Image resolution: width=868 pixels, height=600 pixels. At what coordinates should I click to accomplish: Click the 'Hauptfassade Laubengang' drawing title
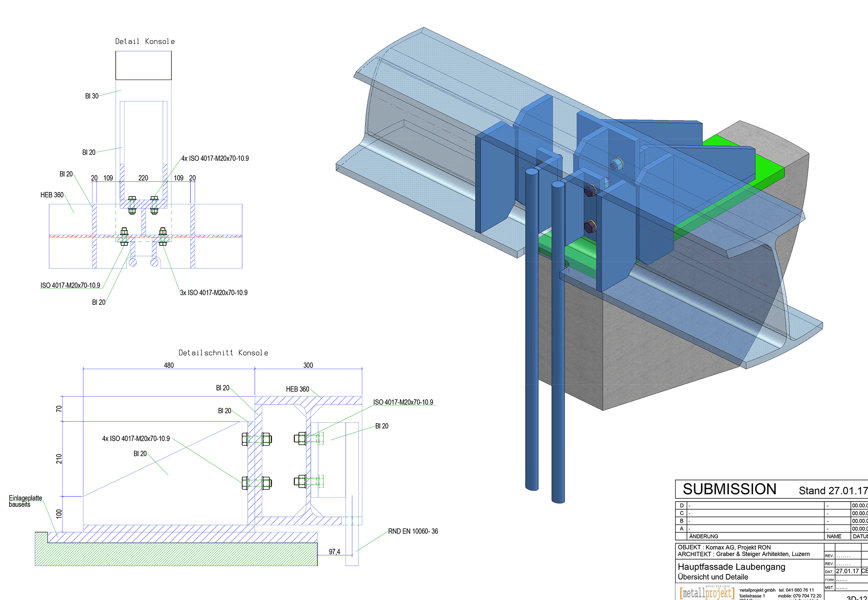tap(731, 567)
